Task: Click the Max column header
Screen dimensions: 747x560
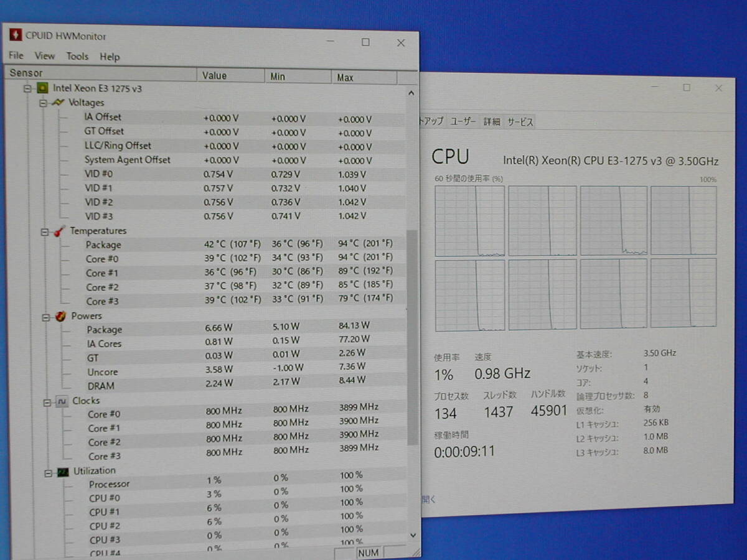Action: tap(365, 78)
